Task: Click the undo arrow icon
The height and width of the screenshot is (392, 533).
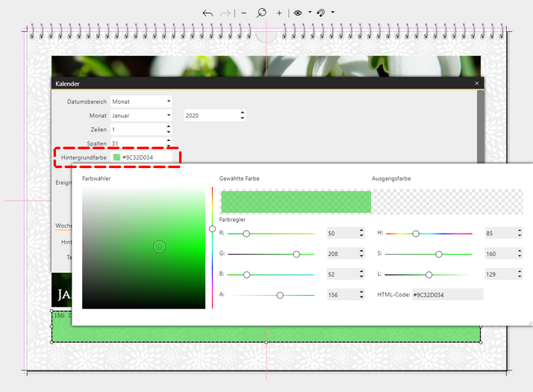Action: [208, 13]
